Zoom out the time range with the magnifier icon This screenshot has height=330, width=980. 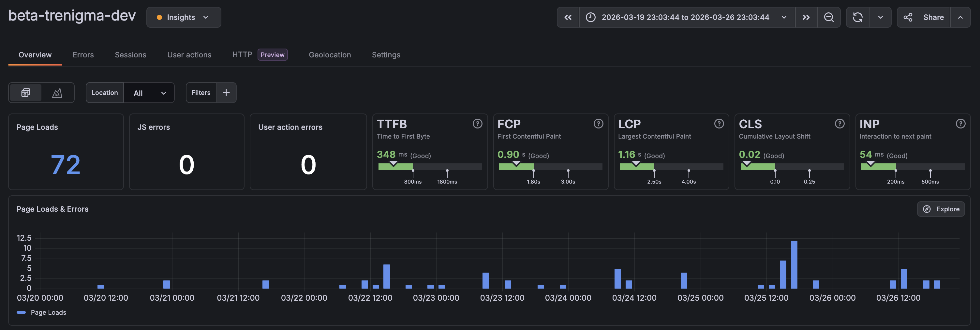click(829, 17)
